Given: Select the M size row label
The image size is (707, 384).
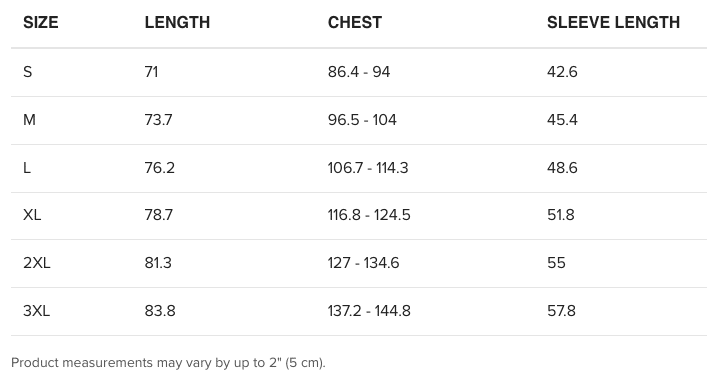Looking at the screenshot, I should click(x=29, y=120).
